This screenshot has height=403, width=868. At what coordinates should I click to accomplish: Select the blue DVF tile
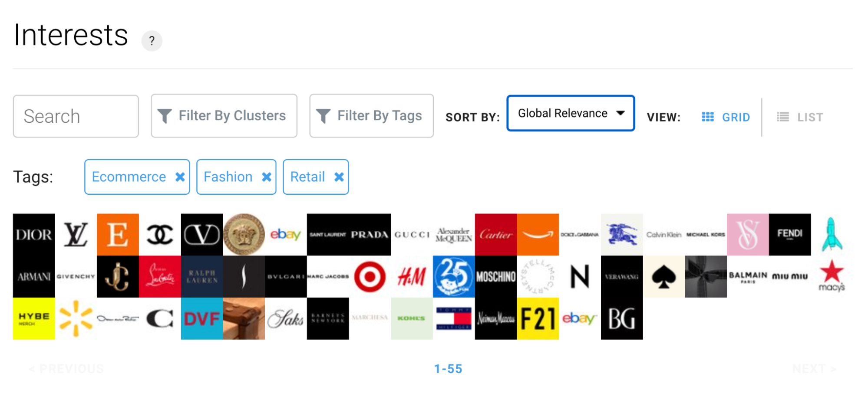click(x=202, y=318)
